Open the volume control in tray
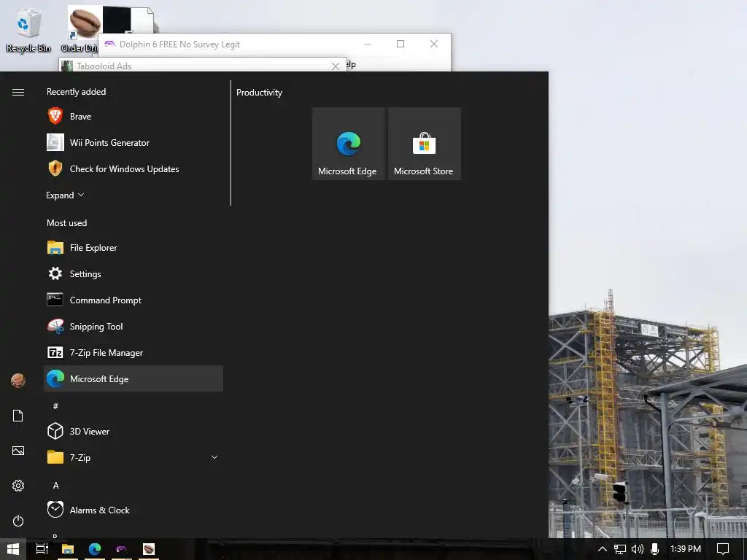Image resolution: width=747 pixels, height=560 pixels. [x=638, y=549]
